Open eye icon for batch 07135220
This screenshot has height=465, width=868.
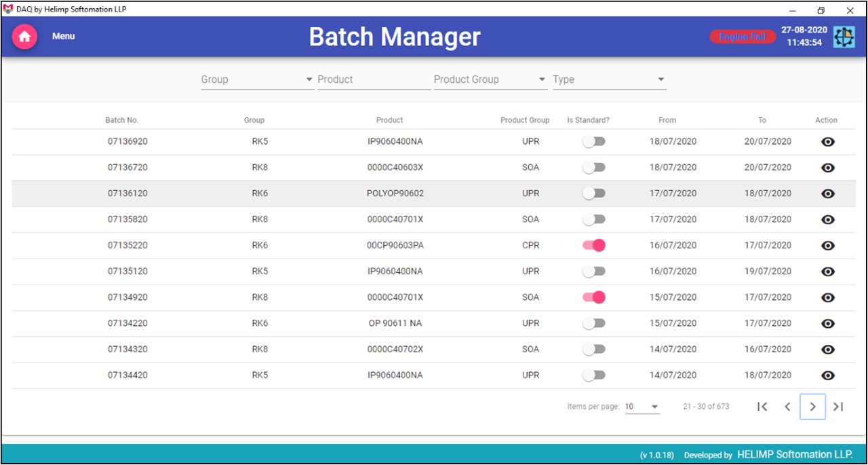click(827, 246)
